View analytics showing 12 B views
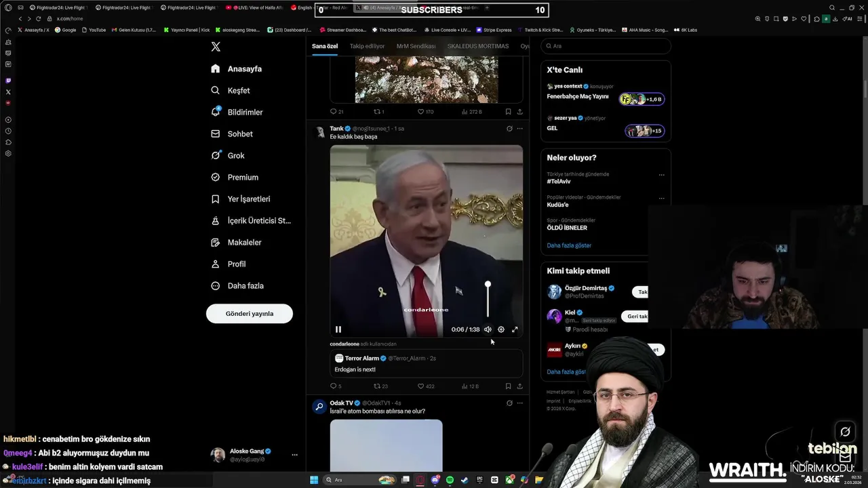Image resolution: width=868 pixels, height=488 pixels. [x=470, y=386]
